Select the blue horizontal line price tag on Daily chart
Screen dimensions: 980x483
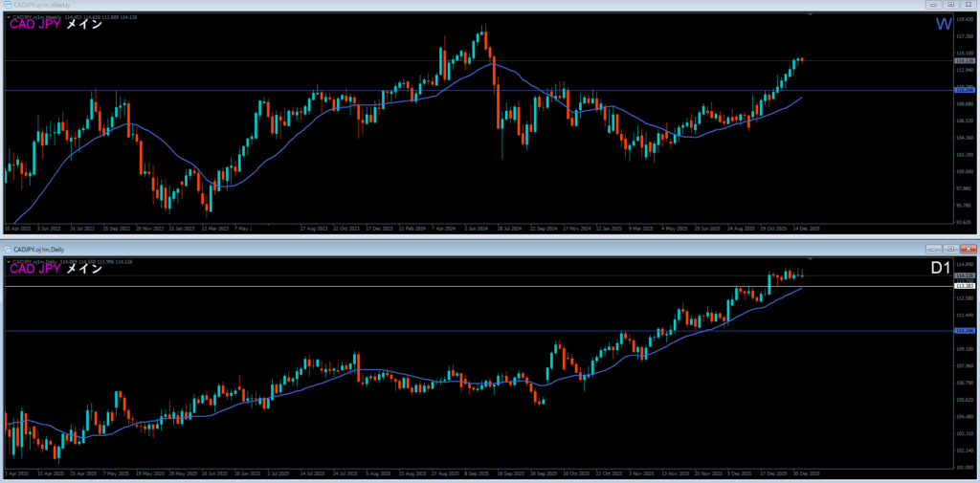tap(965, 331)
